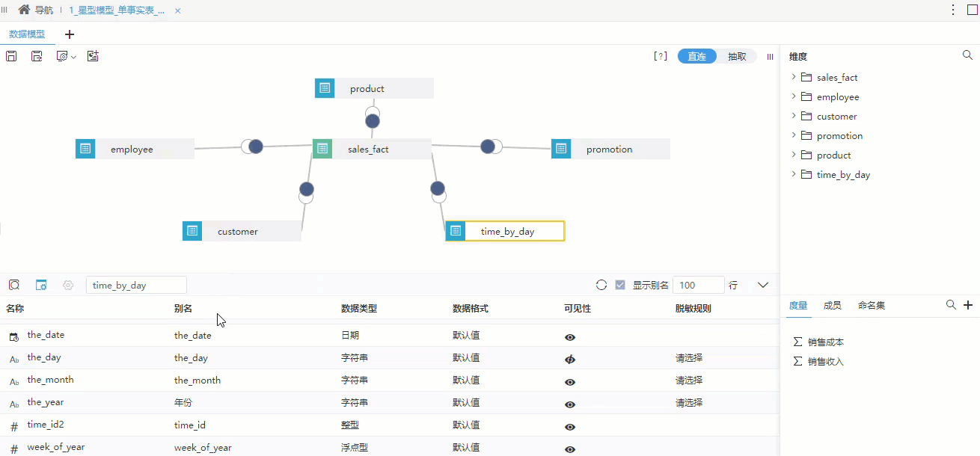Expand the employee dimension folder
The image size is (980, 456).
[x=794, y=96]
